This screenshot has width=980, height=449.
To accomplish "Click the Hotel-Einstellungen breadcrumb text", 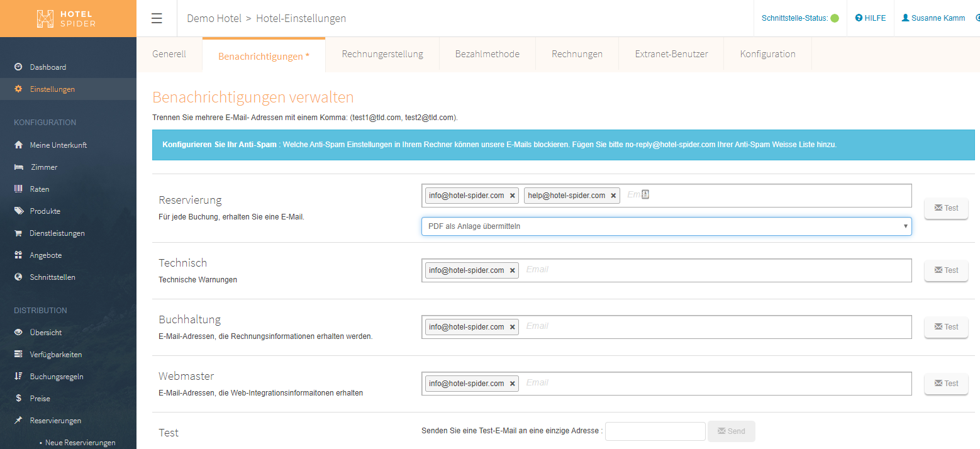I will (301, 18).
